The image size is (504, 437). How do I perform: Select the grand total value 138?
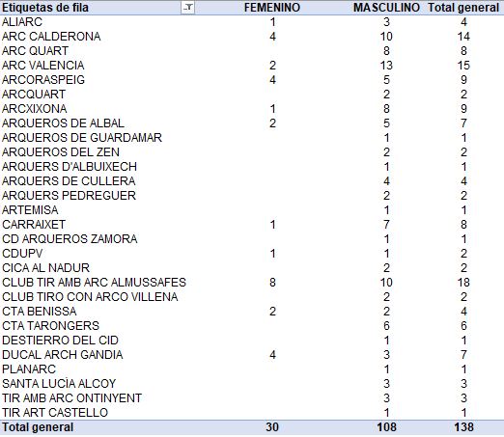(x=463, y=427)
